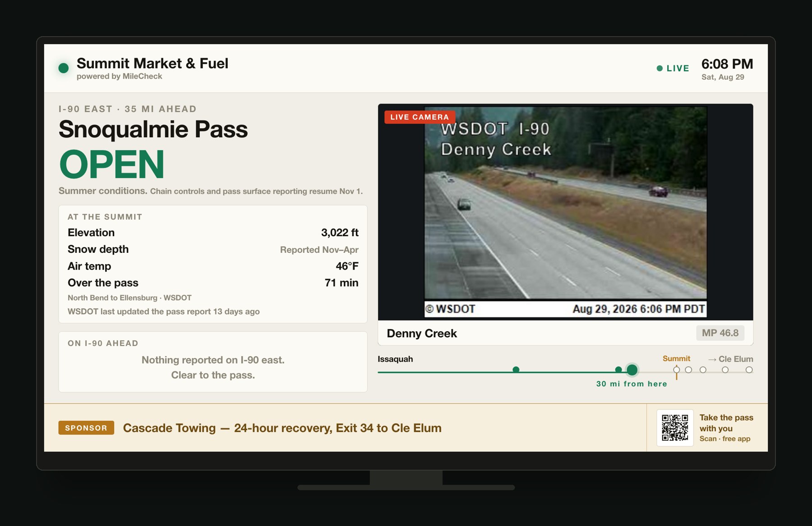Click the camera timestamp Aug 29, 2026 6:06 PM PDT
Viewport: 812px width, 526px height.
pos(638,309)
